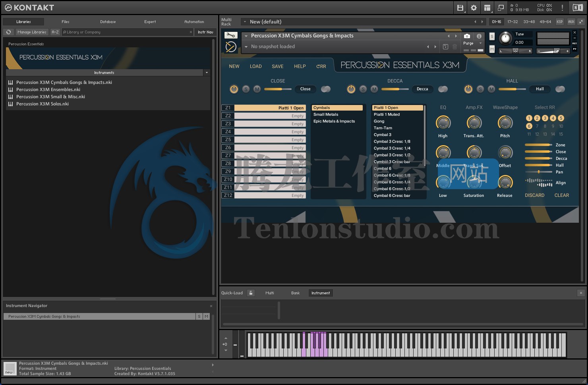Open the workspace layout panel menu
Image resolution: width=588 pixels, height=385 pixels.
coord(487,8)
